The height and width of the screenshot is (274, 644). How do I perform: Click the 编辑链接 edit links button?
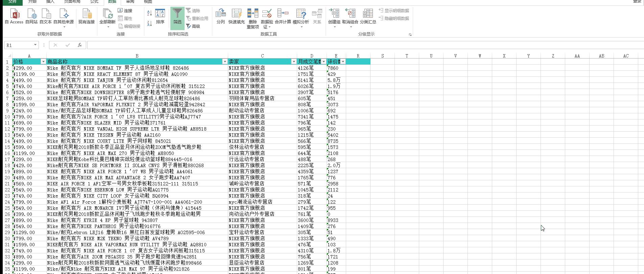129,26
